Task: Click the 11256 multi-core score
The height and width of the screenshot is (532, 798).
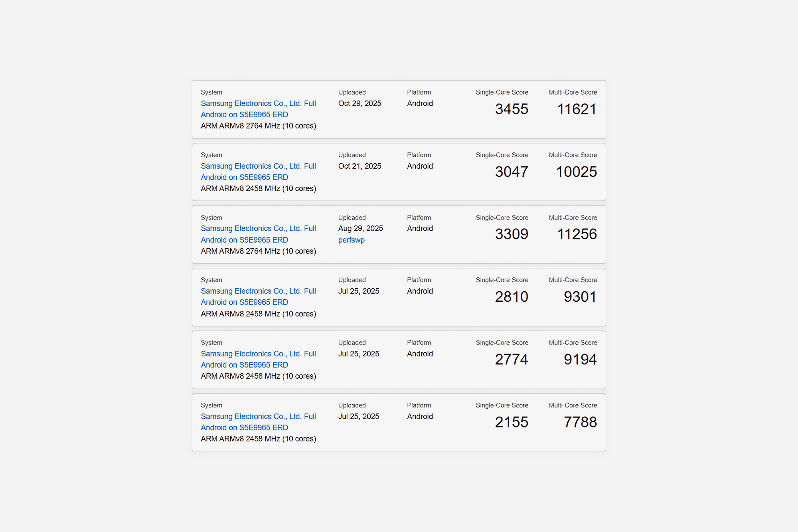Action: click(x=577, y=234)
